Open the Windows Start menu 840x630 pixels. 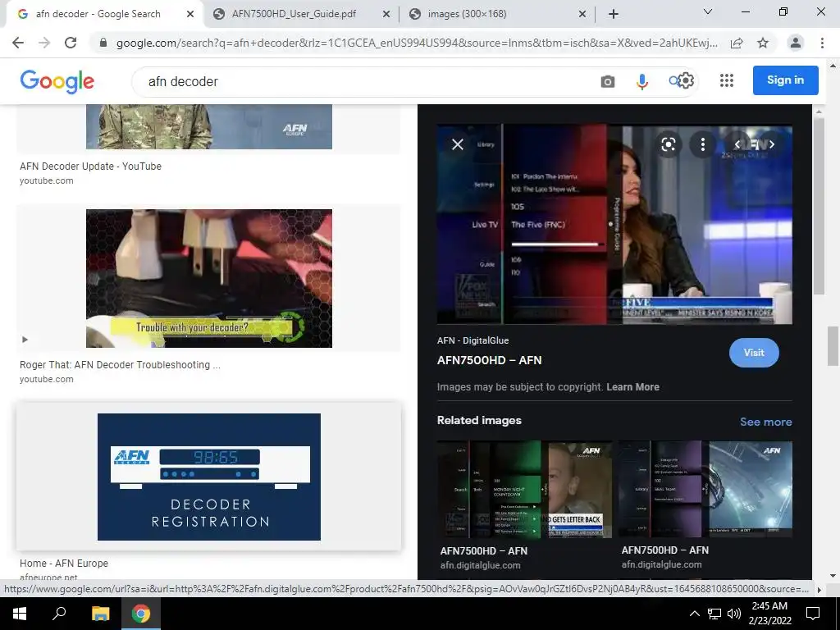point(20,614)
